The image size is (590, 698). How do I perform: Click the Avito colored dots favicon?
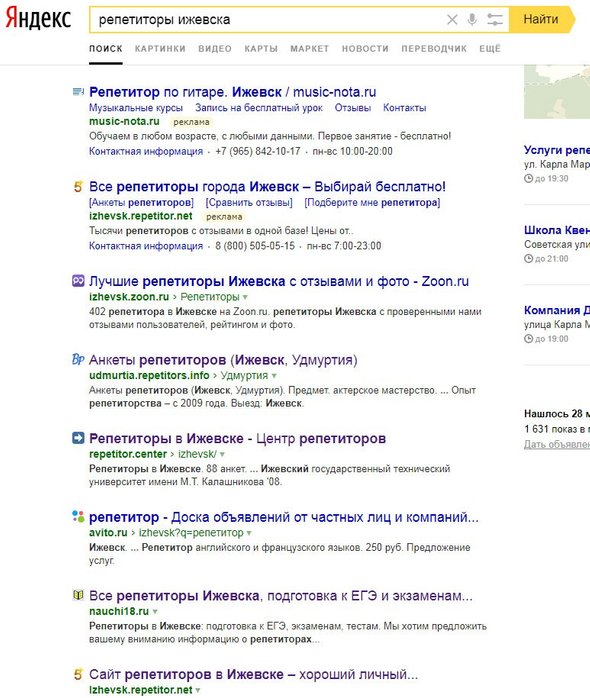tap(78, 516)
